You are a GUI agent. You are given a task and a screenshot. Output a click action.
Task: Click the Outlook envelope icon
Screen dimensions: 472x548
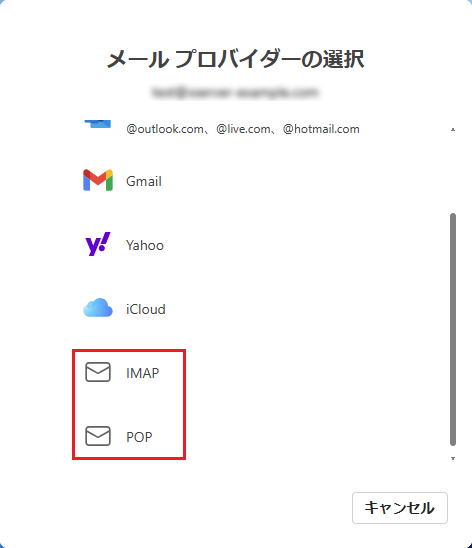pos(98,124)
